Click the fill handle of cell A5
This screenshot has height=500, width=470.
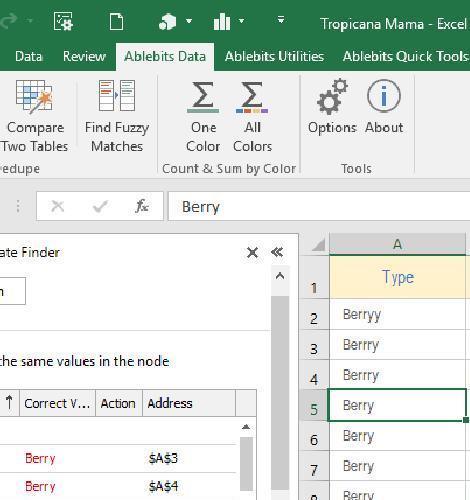point(466,420)
